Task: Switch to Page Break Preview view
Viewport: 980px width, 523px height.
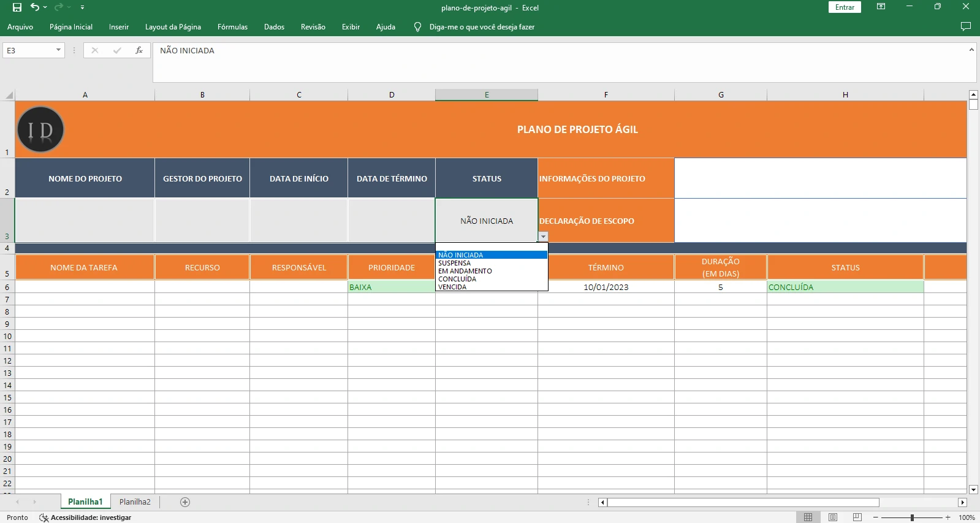Action: pos(857,517)
